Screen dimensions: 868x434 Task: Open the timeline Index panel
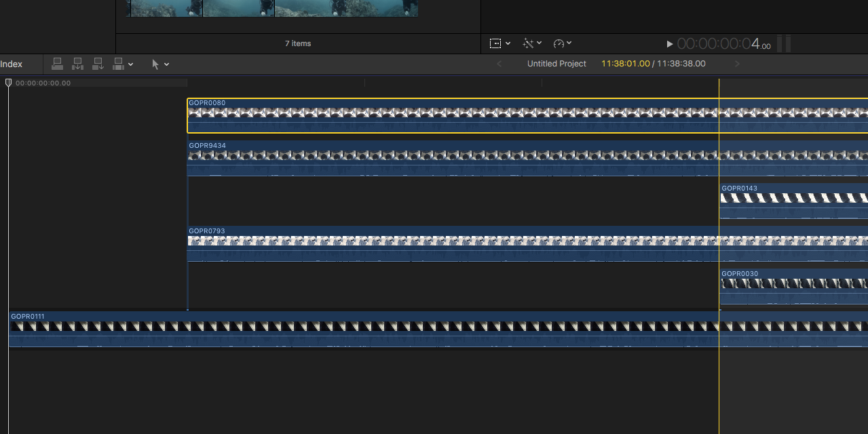click(x=12, y=64)
